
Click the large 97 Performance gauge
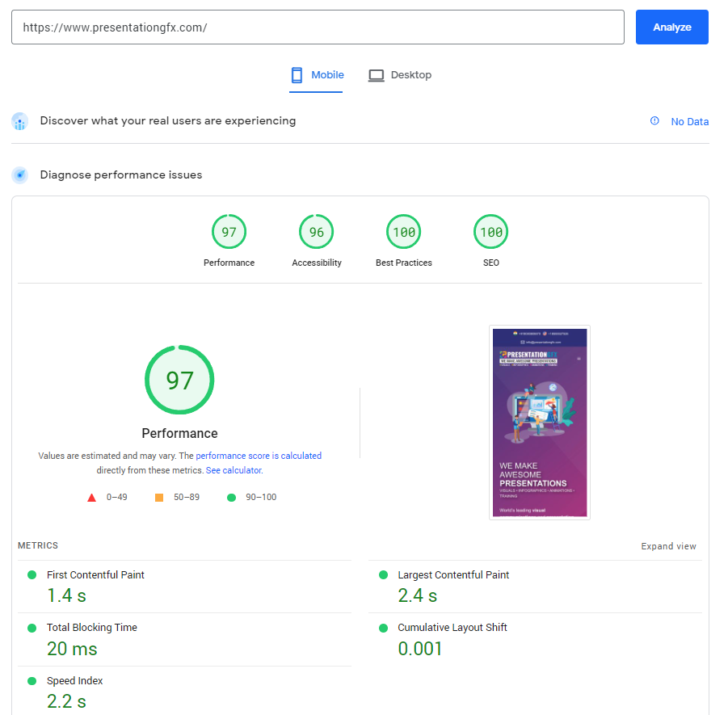(179, 380)
